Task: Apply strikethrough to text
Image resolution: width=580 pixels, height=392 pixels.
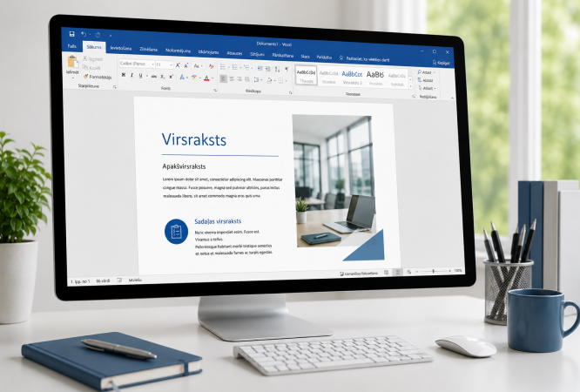Action: click(x=153, y=76)
